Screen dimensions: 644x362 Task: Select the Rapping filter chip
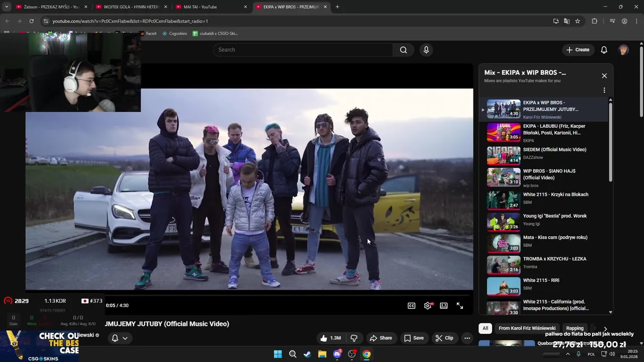pos(575,328)
